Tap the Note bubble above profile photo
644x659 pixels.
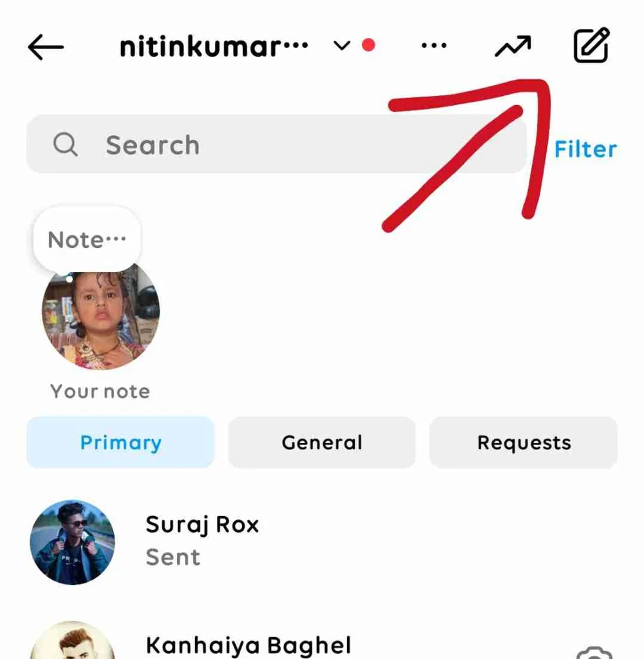(x=87, y=240)
